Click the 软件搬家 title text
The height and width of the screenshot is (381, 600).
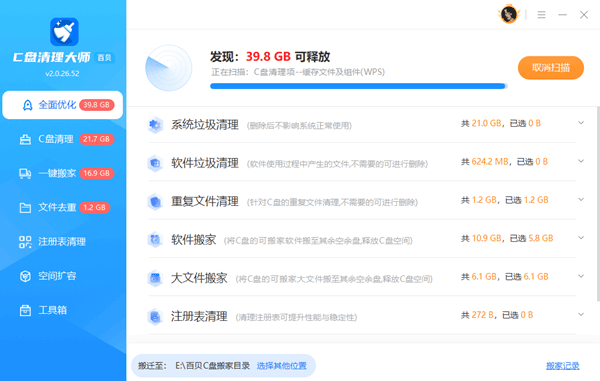point(194,240)
